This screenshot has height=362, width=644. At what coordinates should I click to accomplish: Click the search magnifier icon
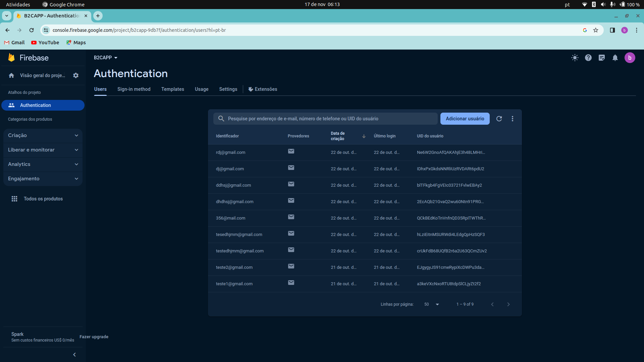coord(221,119)
